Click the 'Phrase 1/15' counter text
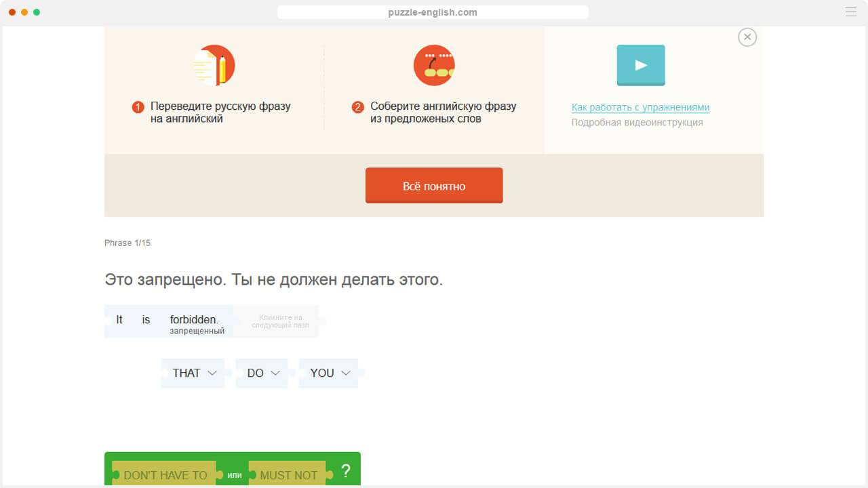868x488 pixels. click(127, 243)
